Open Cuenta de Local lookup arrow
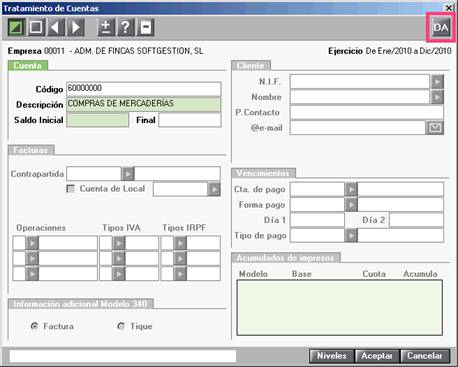This screenshot has width=458, height=367. tap(214, 189)
